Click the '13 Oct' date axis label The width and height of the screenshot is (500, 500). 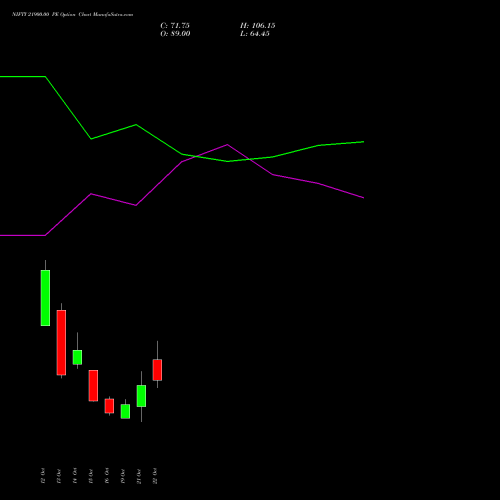click(59, 476)
